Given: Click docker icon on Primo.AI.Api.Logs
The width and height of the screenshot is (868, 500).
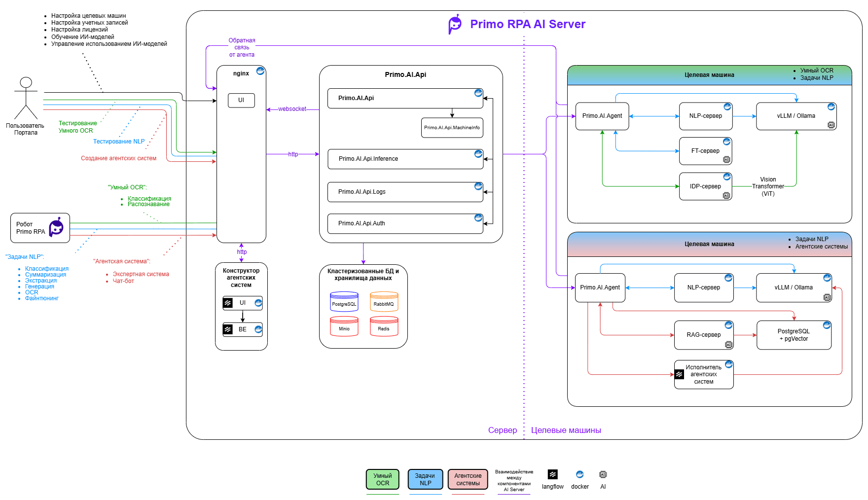Looking at the screenshot, I should coord(478,186).
